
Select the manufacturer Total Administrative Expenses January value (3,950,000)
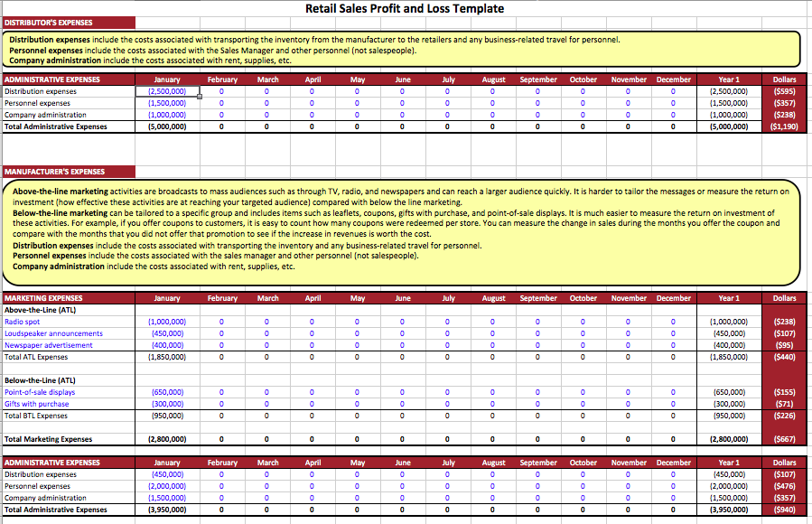pos(167,510)
